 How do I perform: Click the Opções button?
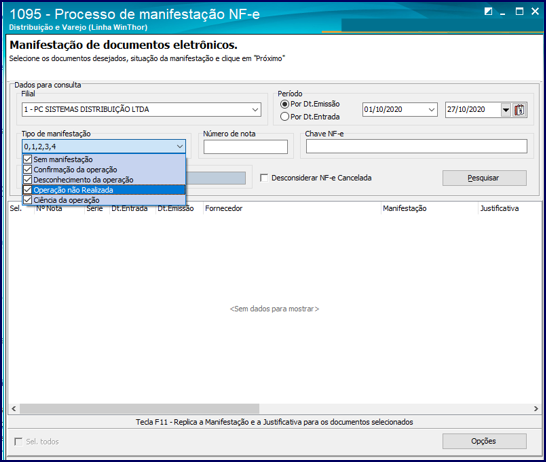[484, 441]
